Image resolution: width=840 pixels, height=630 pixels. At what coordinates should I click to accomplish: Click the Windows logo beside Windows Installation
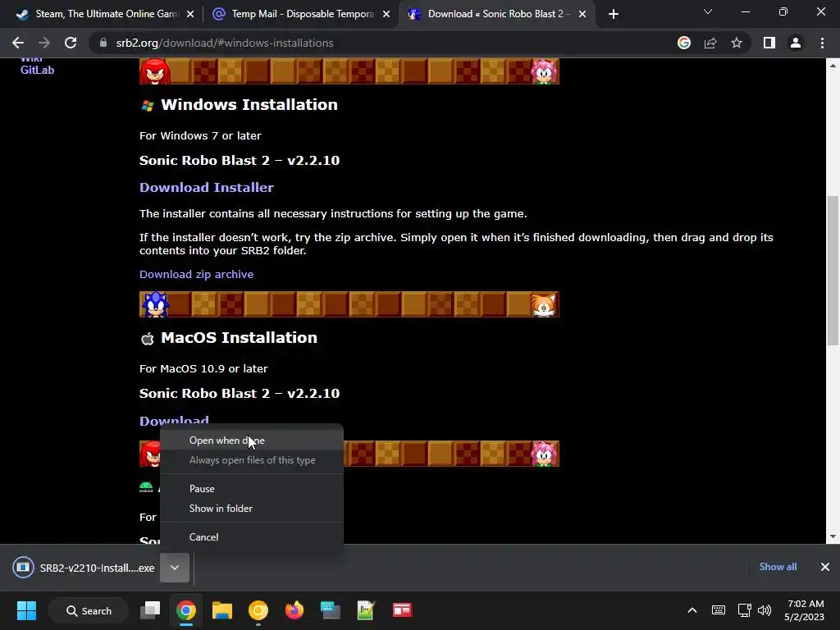click(x=148, y=106)
